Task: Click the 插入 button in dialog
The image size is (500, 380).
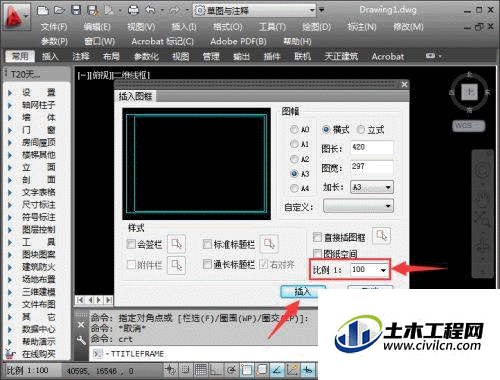Action: pyautogui.click(x=303, y=291)
